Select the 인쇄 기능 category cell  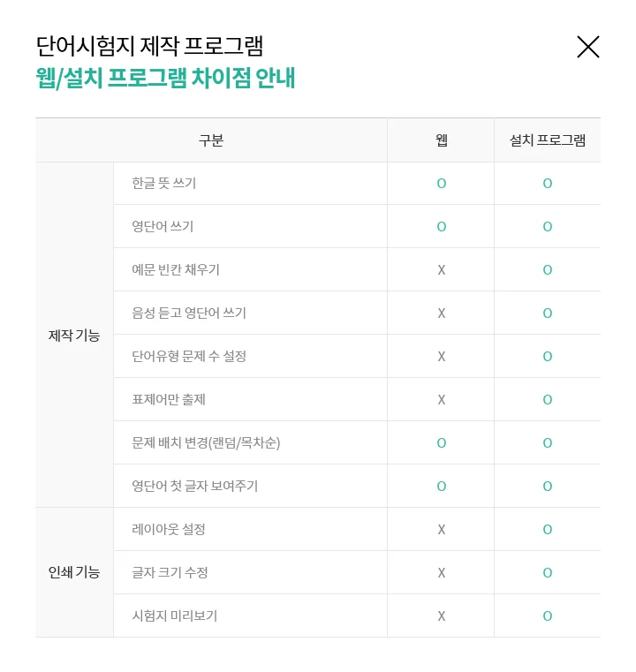[74, 572]
